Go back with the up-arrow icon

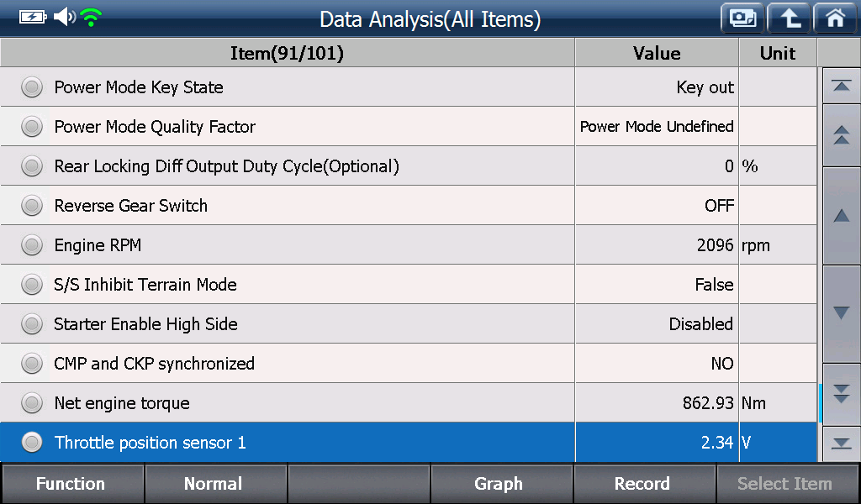click(x=789, y=18)
